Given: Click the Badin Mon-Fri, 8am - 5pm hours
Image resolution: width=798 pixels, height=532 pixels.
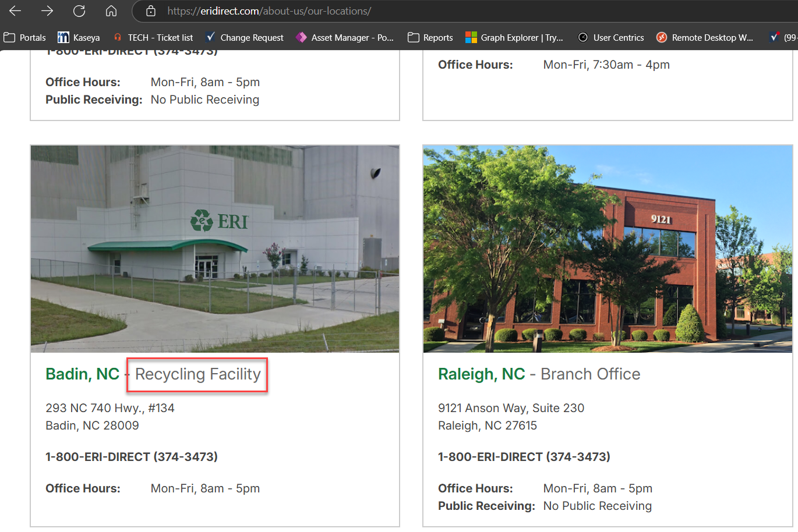Looking at the screenshot, I should [x=206, y=488].
